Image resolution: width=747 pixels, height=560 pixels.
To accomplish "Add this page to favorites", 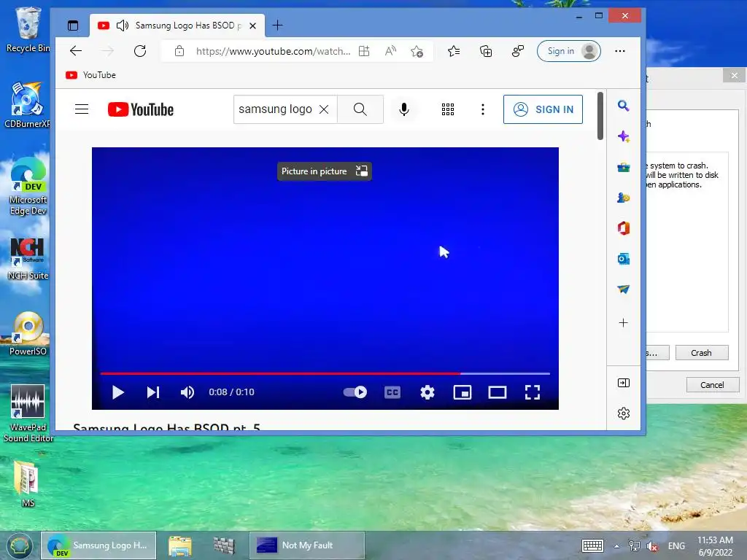I will (417, 52).
